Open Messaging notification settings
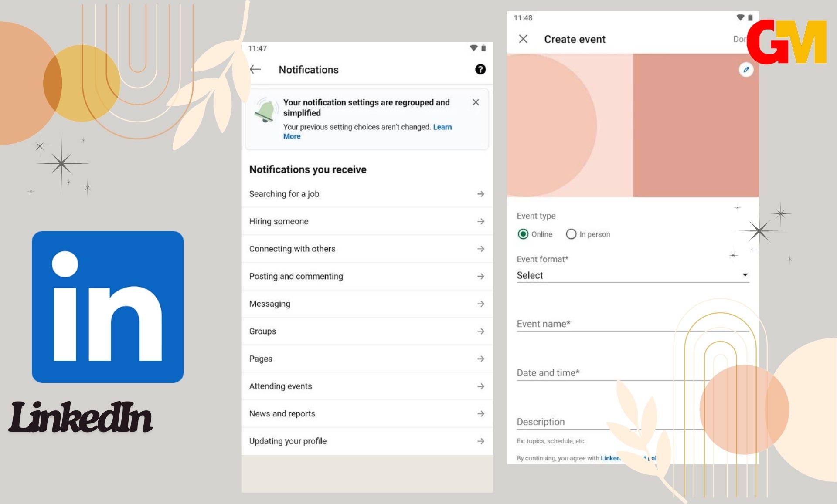Viewport: 837px width, 504px height. coord(367,304)
